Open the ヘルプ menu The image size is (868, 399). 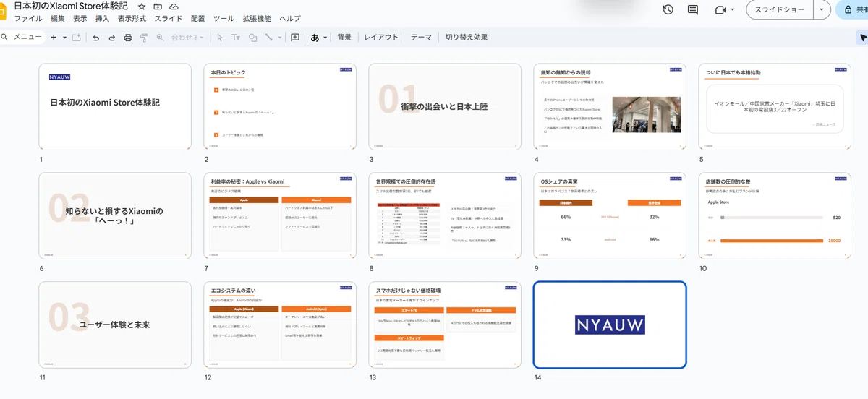(290, 19)
